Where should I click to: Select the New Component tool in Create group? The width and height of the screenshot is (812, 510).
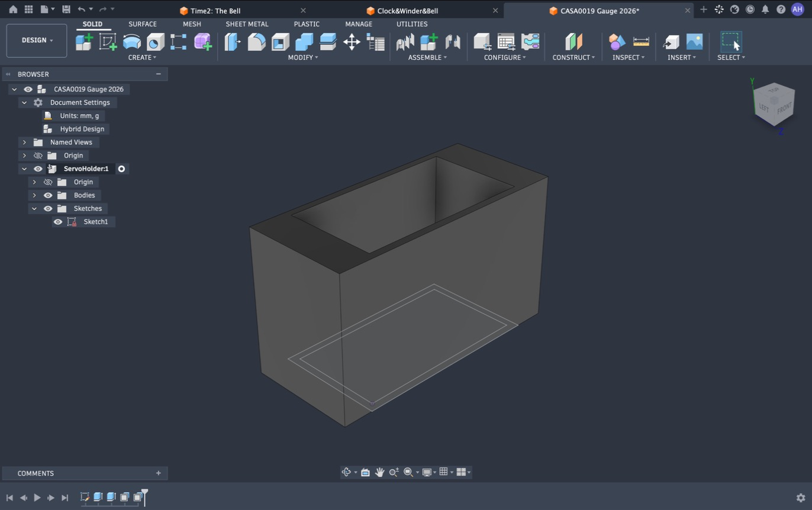coord(84,42)
